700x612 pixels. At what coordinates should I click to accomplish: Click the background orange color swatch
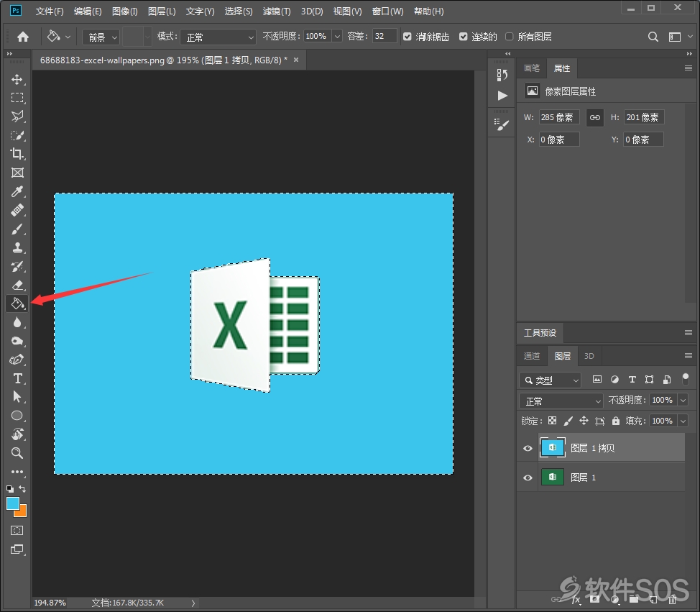click(x=22, y=512)
